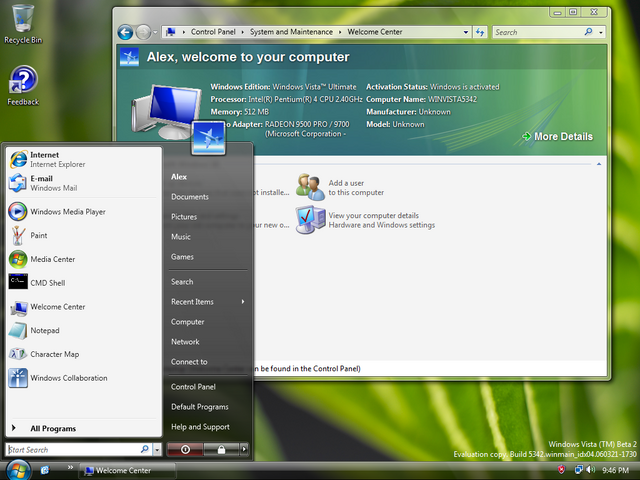Open Paint from the Start menu

point(84,236)
